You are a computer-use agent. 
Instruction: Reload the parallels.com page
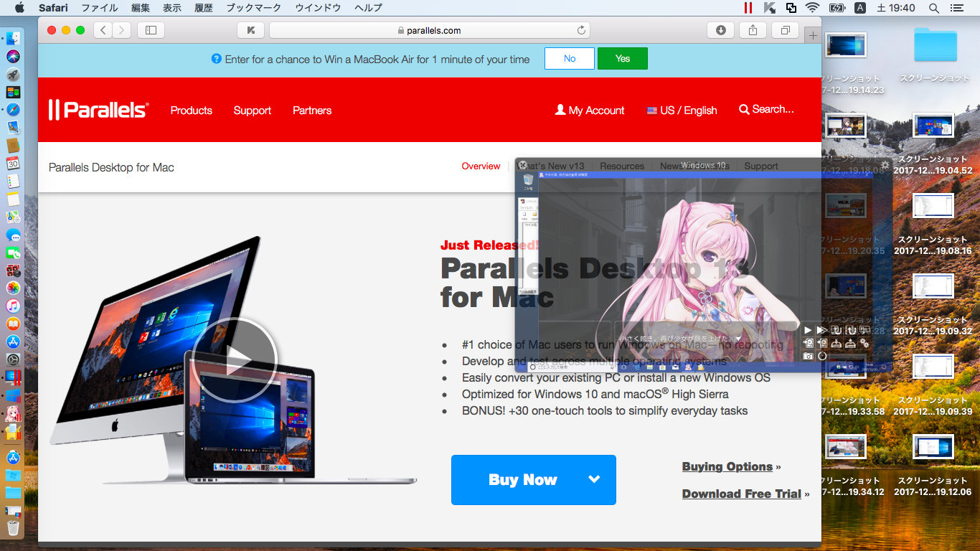pos(581,30)
